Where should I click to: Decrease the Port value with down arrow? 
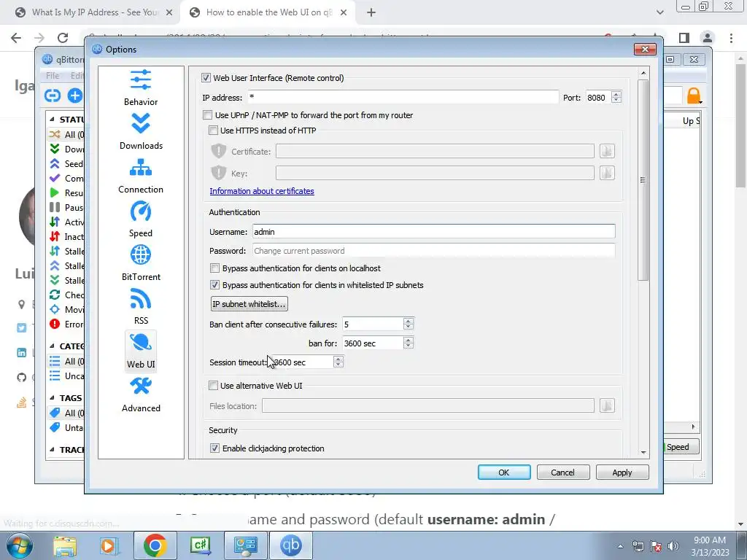616,100
